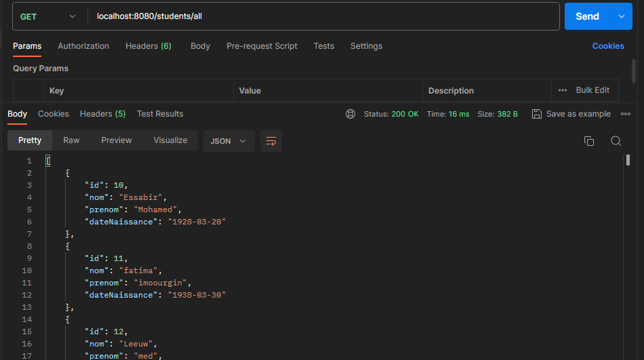Click the request pane scrollbar
The width and height of the screenshot is (644, 360).
click(634, 71)
